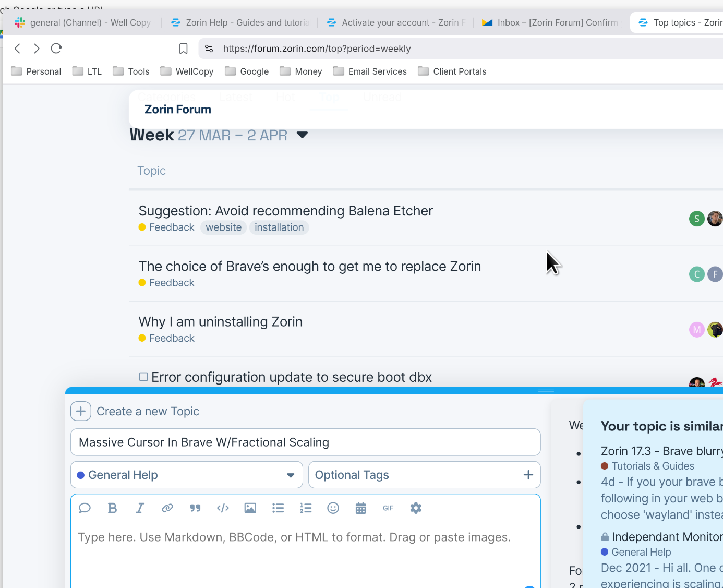Click the topic title input field

305,442
